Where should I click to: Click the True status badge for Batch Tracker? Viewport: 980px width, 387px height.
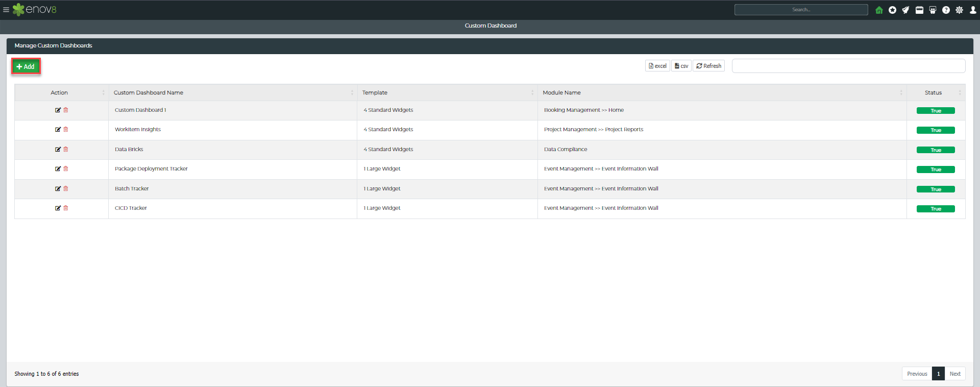936,189
